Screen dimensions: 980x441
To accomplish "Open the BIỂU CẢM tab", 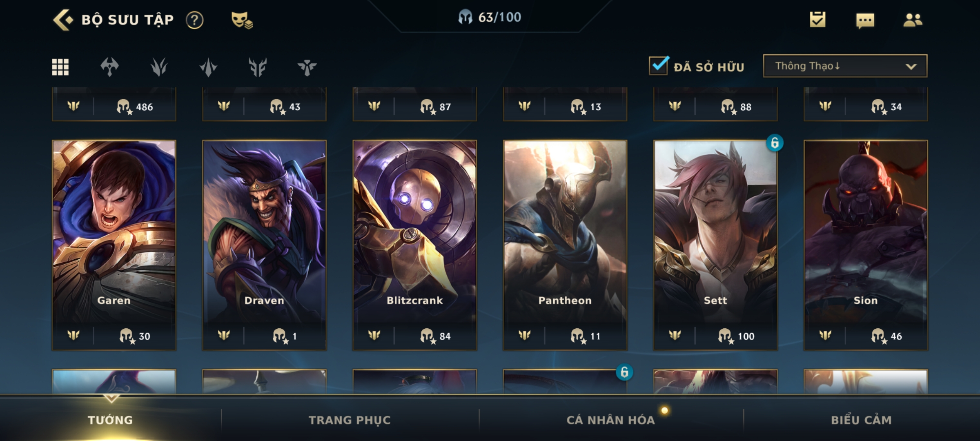I will pos(861,420).
